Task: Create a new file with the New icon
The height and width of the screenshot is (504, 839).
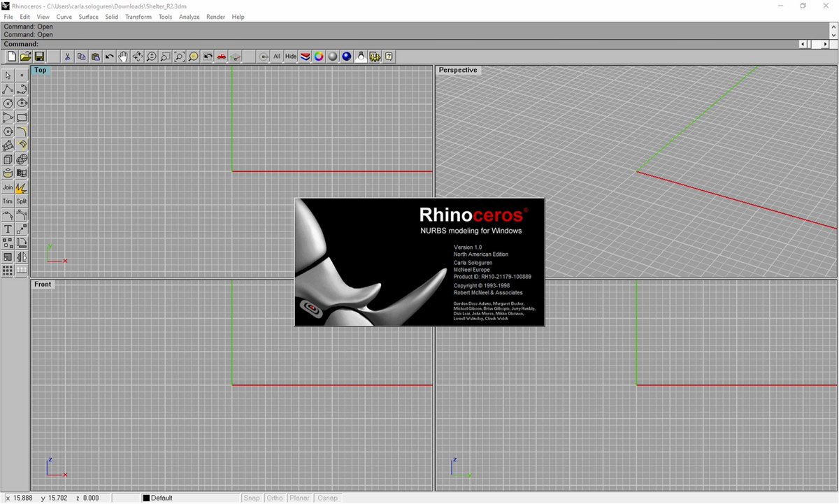Action: click(x=12, y=57)
